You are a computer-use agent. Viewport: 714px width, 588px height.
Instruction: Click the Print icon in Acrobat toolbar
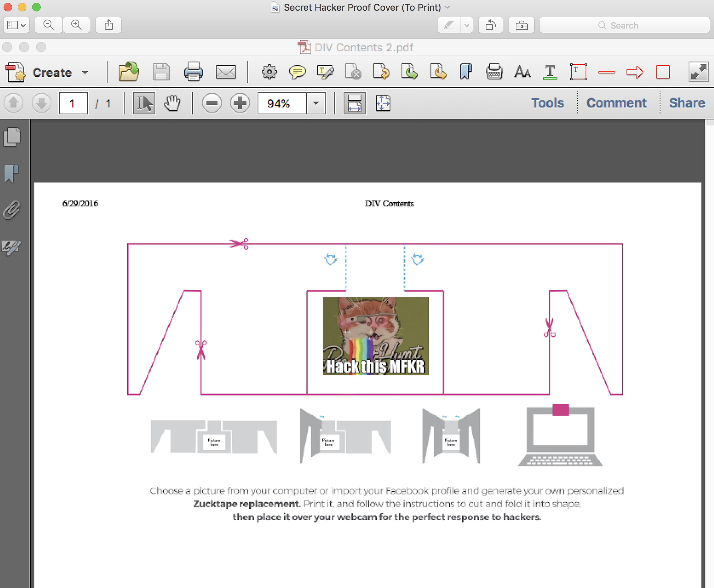coord(193,72)
